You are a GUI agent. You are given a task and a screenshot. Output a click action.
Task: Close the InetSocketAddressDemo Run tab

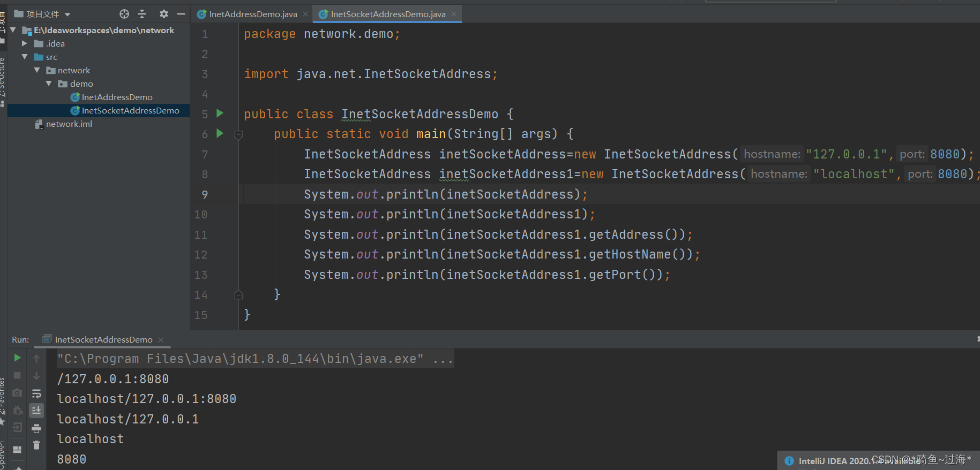tap(161, 339)
